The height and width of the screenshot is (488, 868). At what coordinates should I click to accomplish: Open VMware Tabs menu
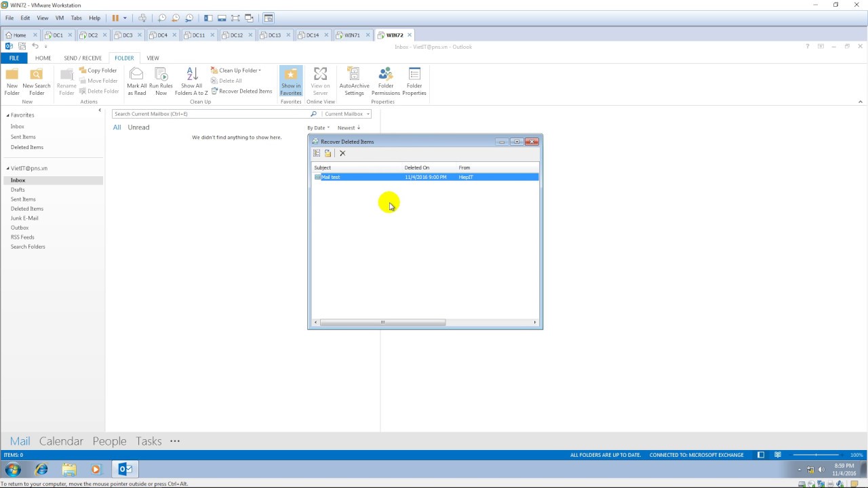pyautogui.click(x=76, y=18)
